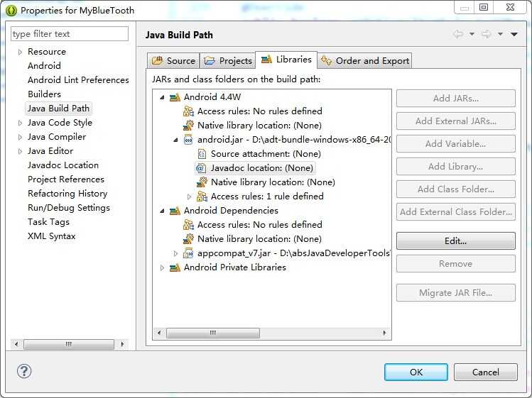
Task: Expand the appcompat_v7.jar node
Action: 175,253
